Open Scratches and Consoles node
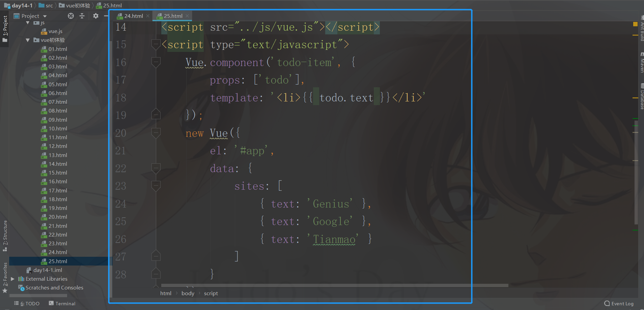The height and width of the screenshot is (310, 644). [54, 288]
